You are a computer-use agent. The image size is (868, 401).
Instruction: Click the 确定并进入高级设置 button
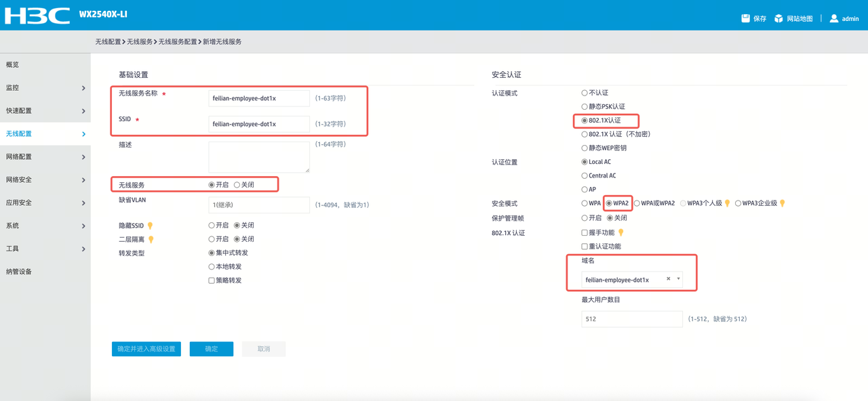pyautogui.click(x=146, y=349)
